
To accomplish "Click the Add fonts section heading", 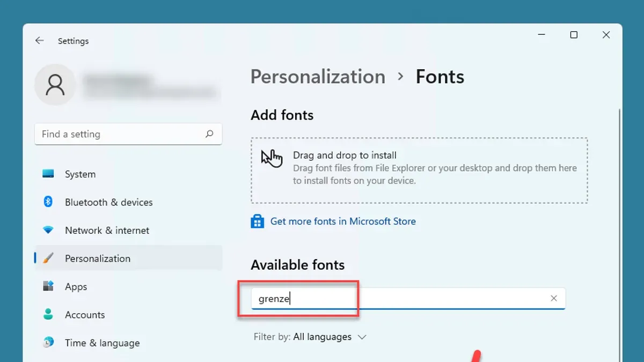I will (282, 115).
